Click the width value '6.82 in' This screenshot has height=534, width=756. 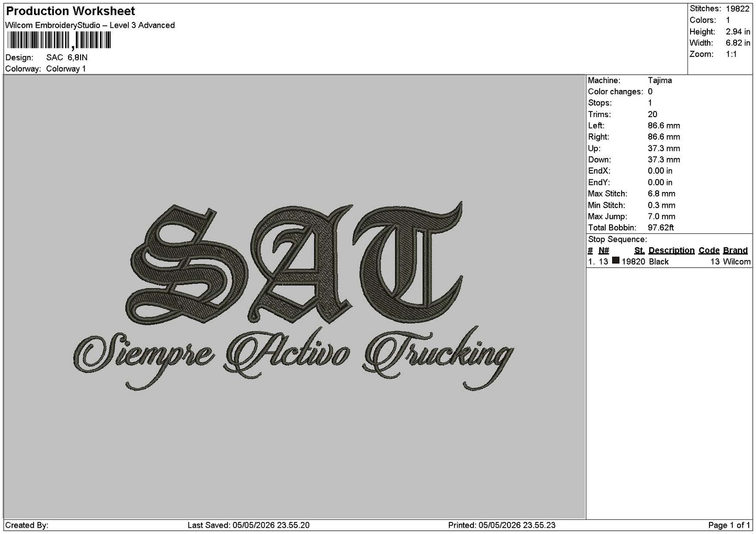(738, 43)
